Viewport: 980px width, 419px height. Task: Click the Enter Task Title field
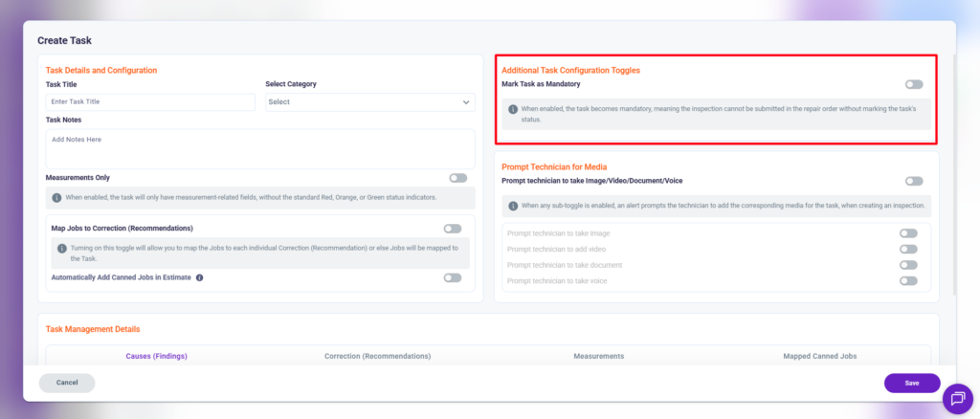click(150, 101)
